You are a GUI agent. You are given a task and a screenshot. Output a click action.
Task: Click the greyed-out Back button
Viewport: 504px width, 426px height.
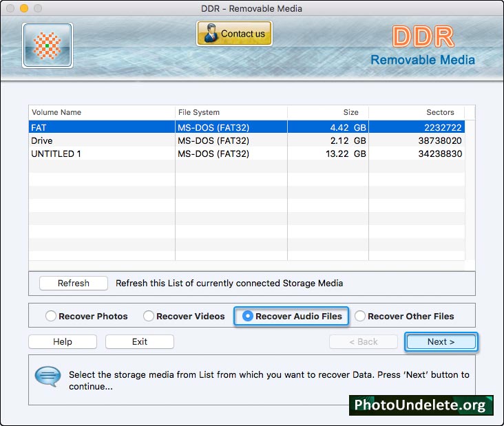point(364,341)
